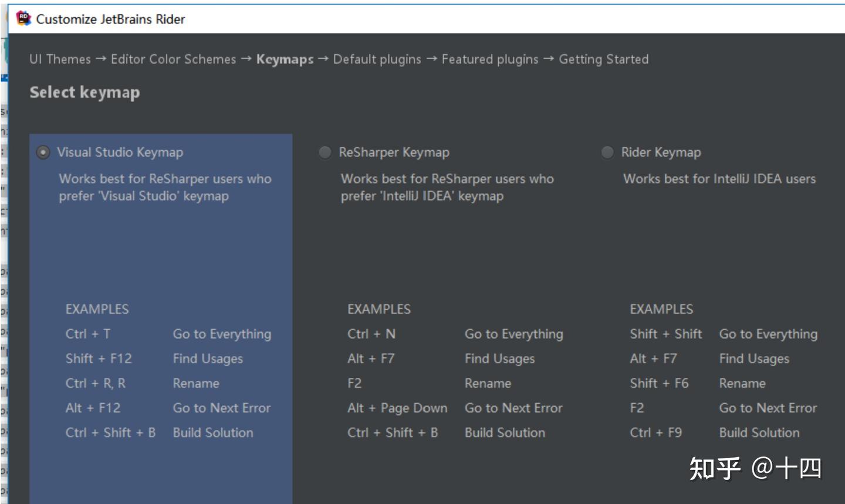
Task: Click the Shift + Shift shortcut entry
Action: click(666, 334)
